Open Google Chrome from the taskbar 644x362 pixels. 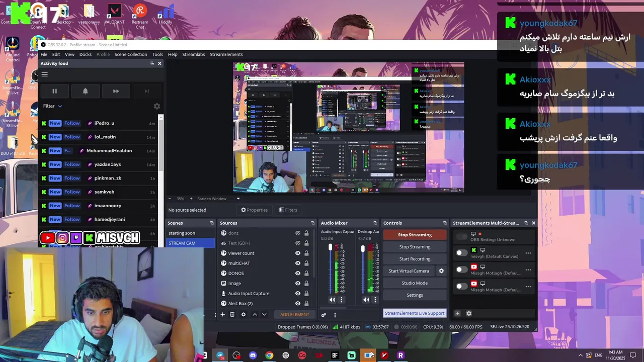(269, 355)
